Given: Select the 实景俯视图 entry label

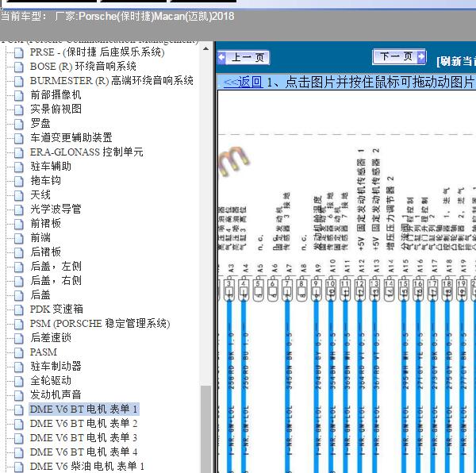Looking at the screenshot, I should (x=56, y=110).
